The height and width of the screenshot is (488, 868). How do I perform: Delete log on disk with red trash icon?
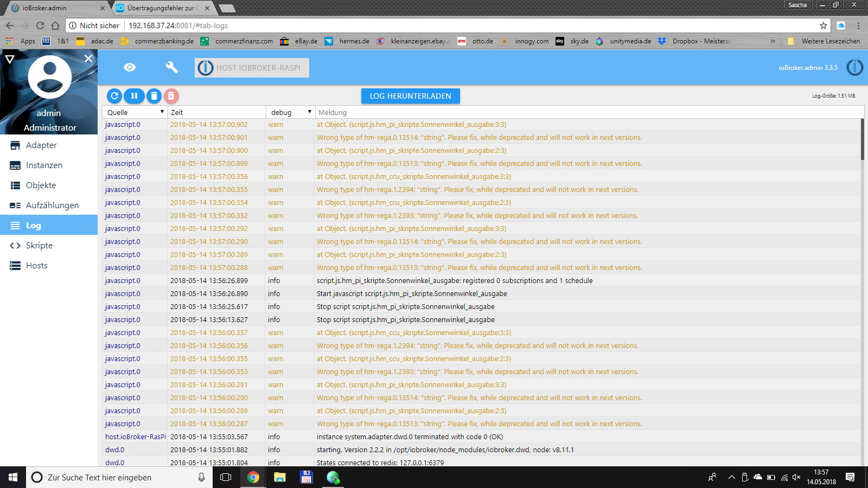(171, 96)
